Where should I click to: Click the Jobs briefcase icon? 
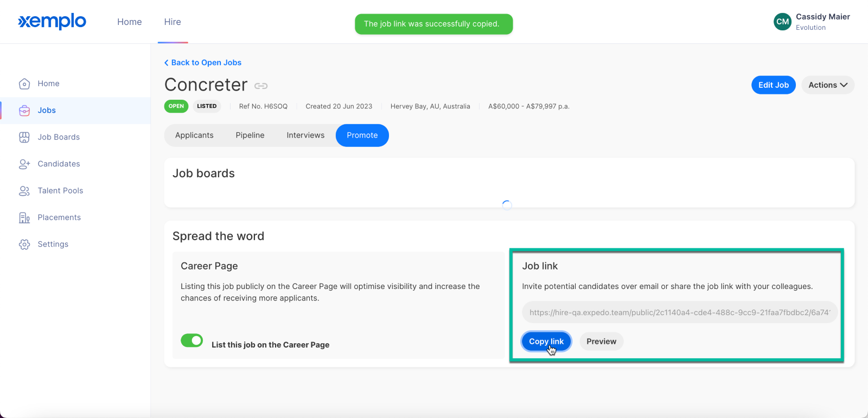(x=24, y=111)
